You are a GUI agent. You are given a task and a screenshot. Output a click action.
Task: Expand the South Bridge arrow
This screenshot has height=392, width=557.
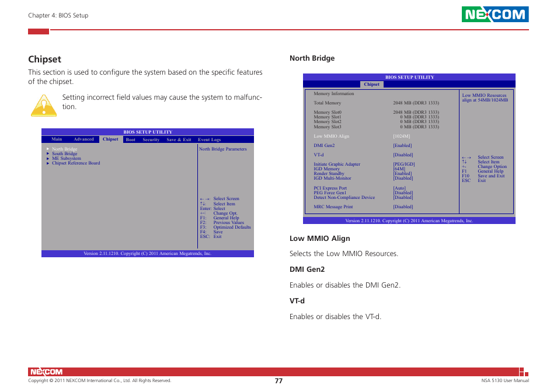point(48,153)
